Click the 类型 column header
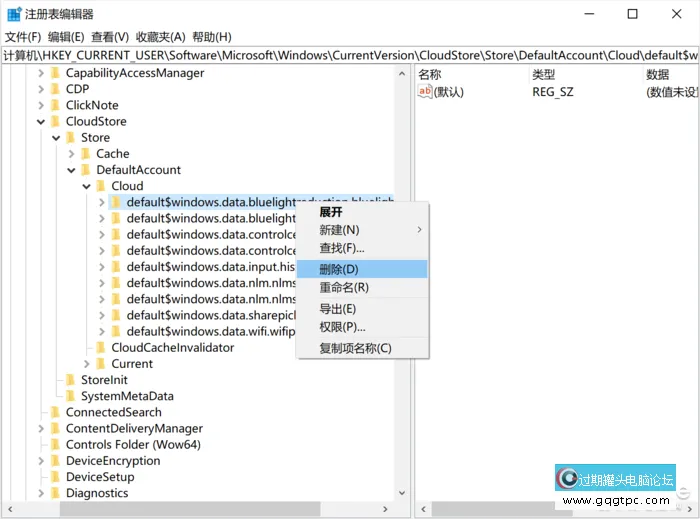The image size is (700, 519). (544, 75)
